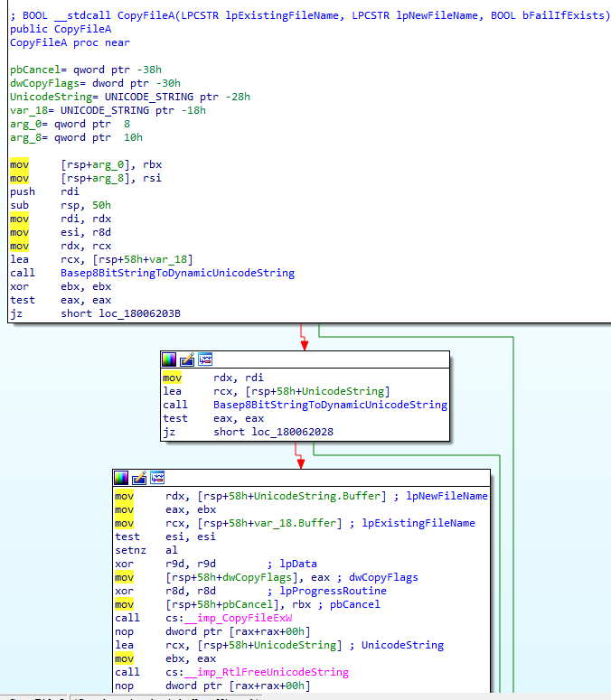Click the 'push rdi' instruction

[x=44, y=191]
